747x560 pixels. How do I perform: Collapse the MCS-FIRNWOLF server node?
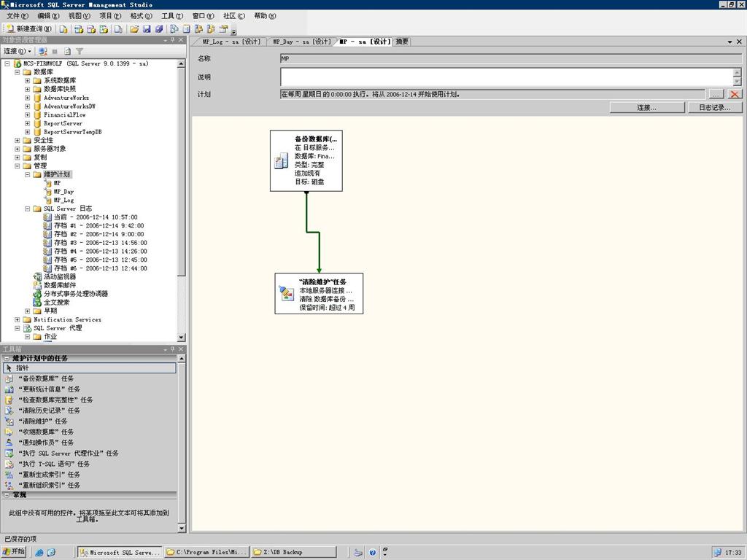click(x=7, y=63)
